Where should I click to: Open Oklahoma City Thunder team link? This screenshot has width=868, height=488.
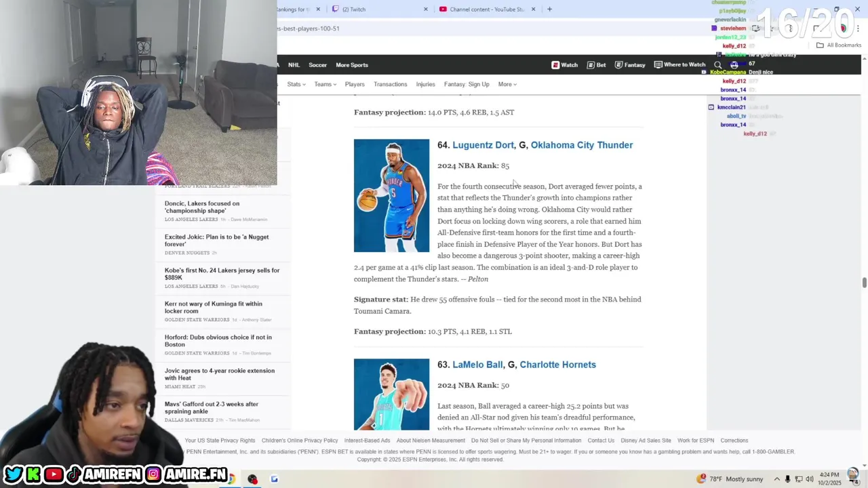(x=582, y=145)
